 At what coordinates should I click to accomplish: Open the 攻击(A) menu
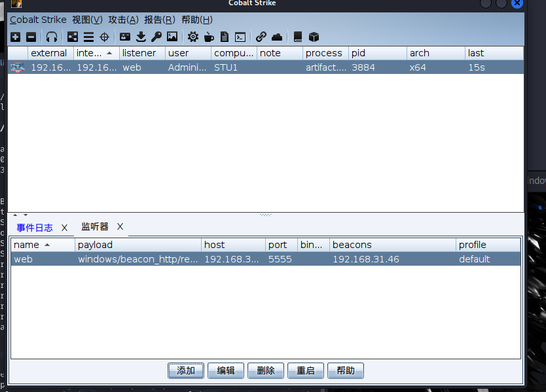click(x=124, y=20)
